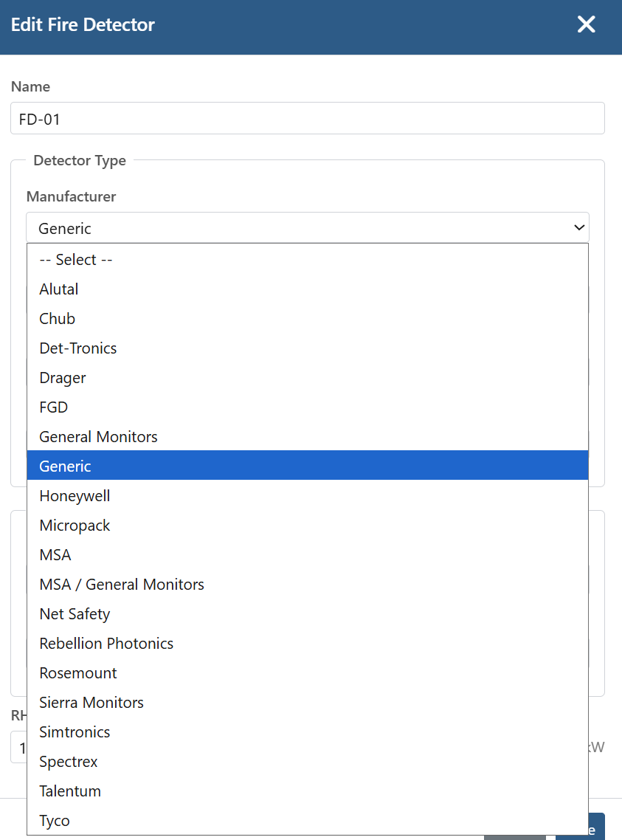Viewport: 622px width, 840px height.
Task: Select Micropack from the list
Action: point(308,525)
